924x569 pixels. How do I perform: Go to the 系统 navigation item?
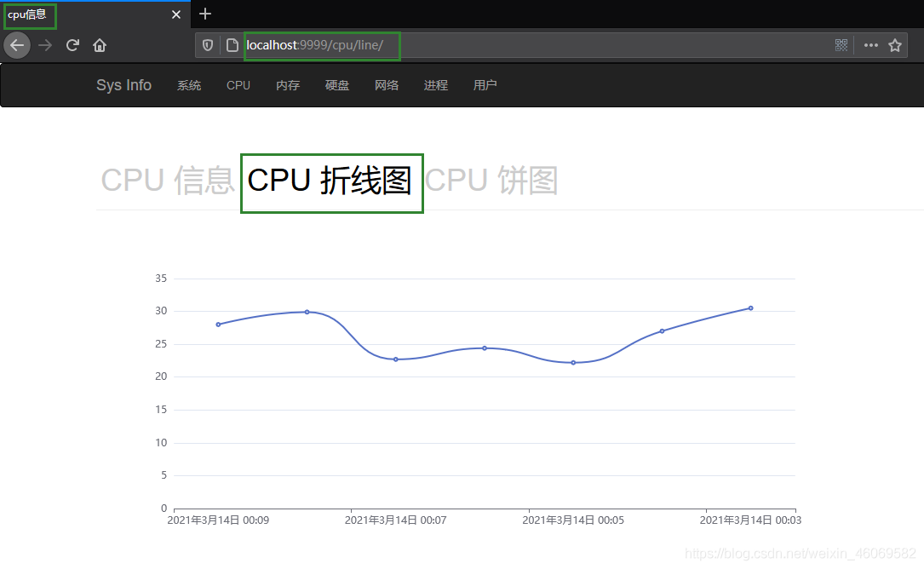pos(189,85)
